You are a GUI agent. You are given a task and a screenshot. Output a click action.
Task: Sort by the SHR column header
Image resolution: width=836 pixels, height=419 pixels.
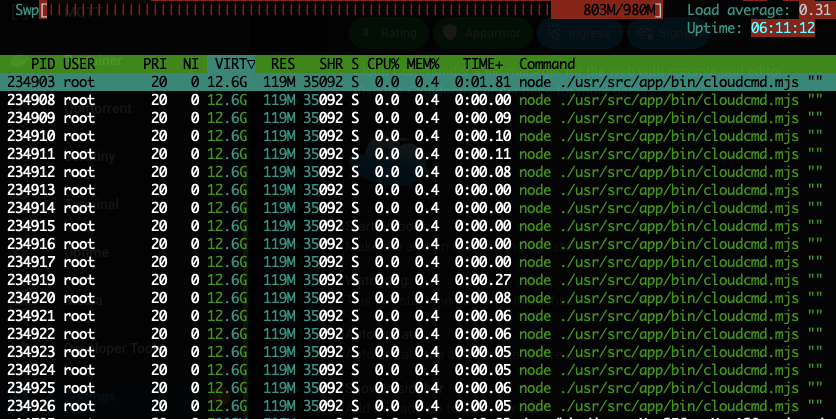331,64
